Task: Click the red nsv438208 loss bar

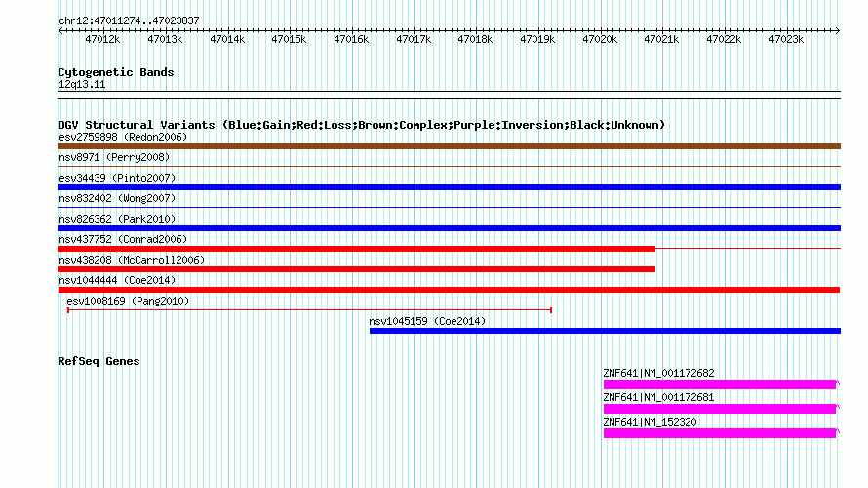Action: [x=357, y=269]
